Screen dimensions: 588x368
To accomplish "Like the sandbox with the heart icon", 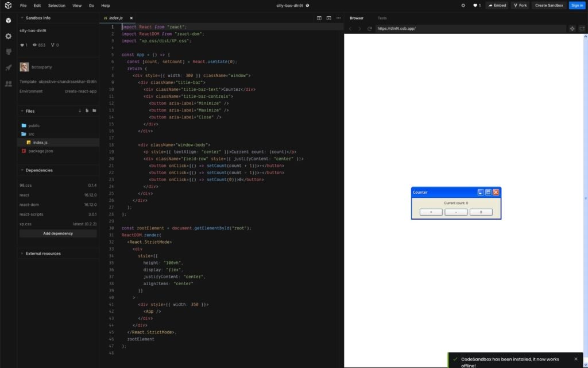I will point(476,5).
